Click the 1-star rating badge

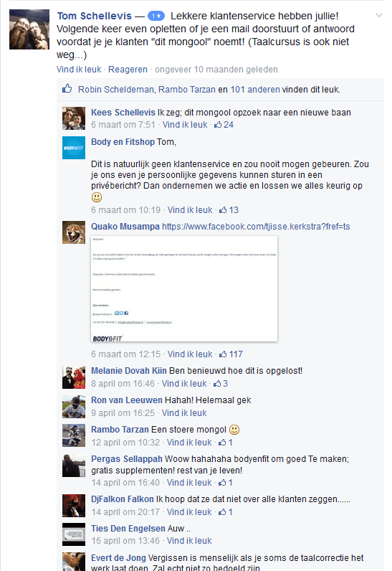pyautogui.click(x=156, y=16)
